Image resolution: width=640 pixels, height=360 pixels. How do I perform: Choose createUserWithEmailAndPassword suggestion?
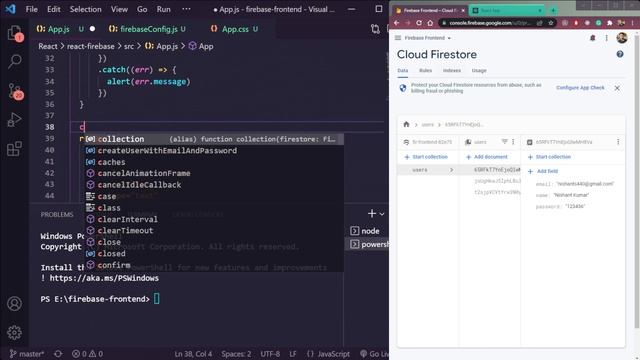click(214, 151)
